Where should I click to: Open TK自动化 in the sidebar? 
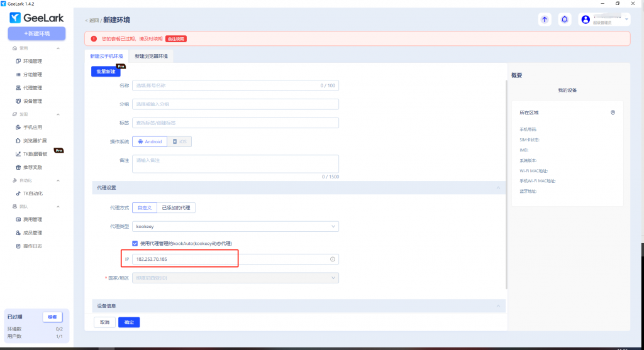(32, 194)
